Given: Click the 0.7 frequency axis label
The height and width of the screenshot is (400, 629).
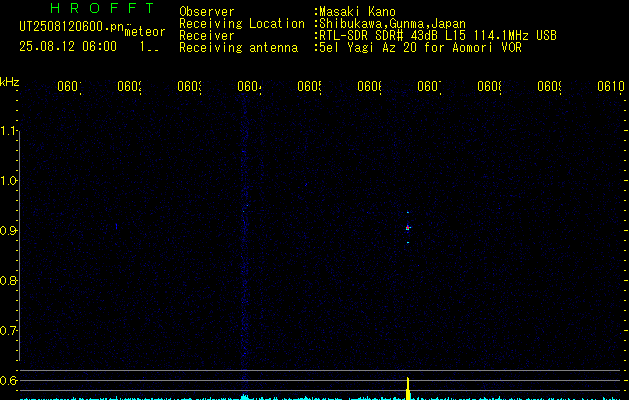Looking at the screenshot, I should (x=8, y=331).
